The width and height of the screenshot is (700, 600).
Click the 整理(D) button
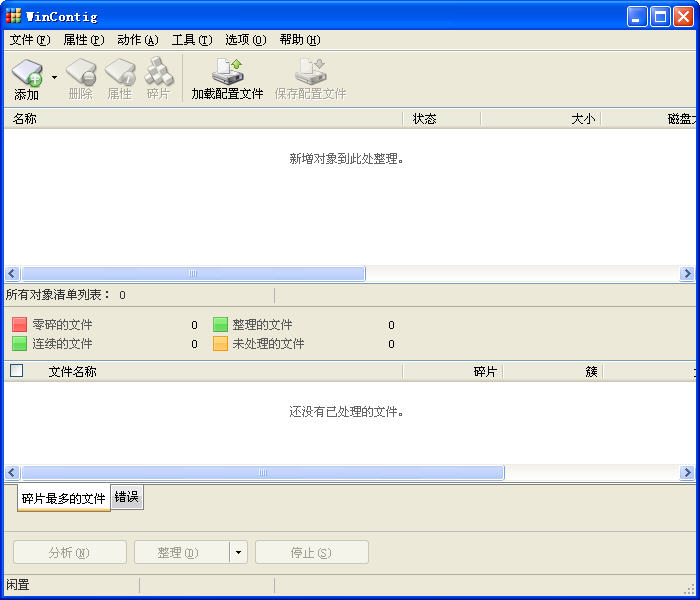click(181, 553)
